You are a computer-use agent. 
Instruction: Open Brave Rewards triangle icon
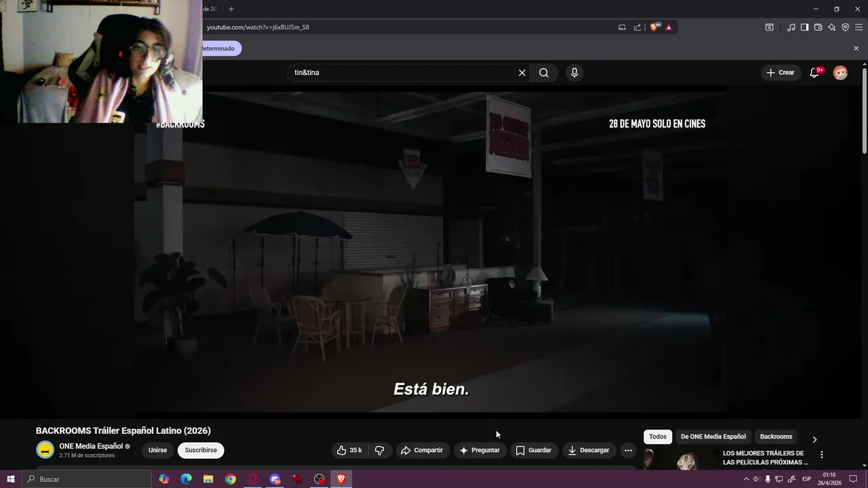click(x=669, y=27)
